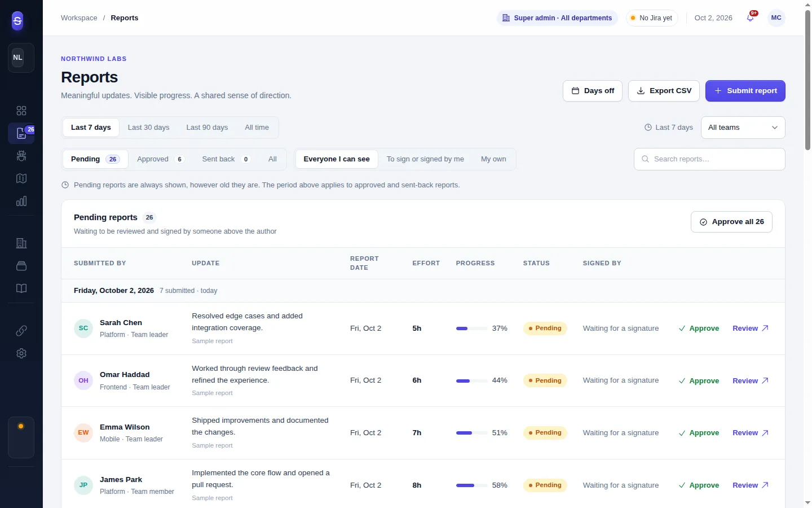Open the link integrations icon in sidebar
Viewport: 812px width, 508px height.
coord(21,331)
